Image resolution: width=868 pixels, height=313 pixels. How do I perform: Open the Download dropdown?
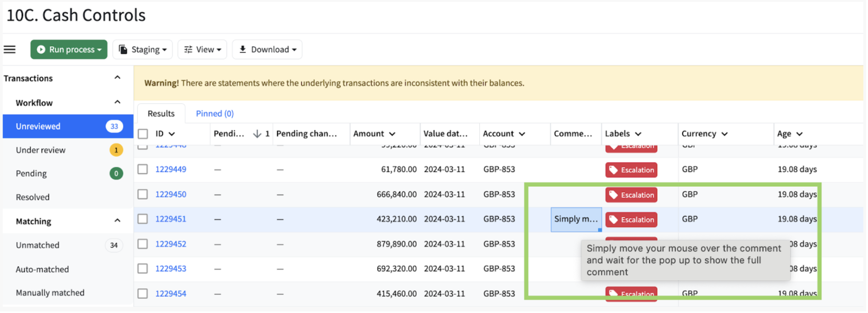coord(267,49)
